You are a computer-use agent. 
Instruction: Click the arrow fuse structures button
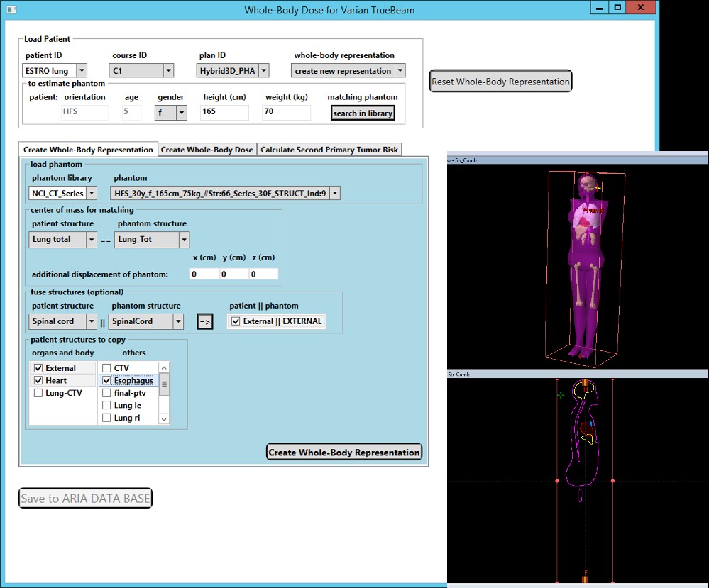pos(205,322)
